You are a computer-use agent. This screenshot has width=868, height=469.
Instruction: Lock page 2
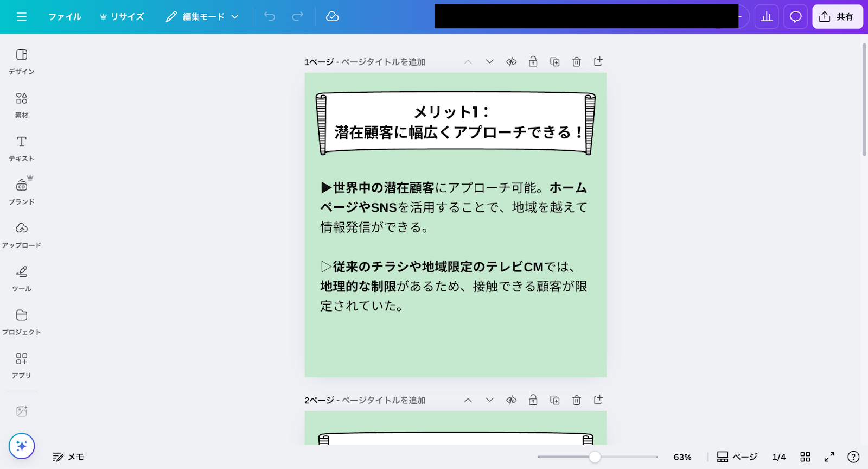pos(533,400)
